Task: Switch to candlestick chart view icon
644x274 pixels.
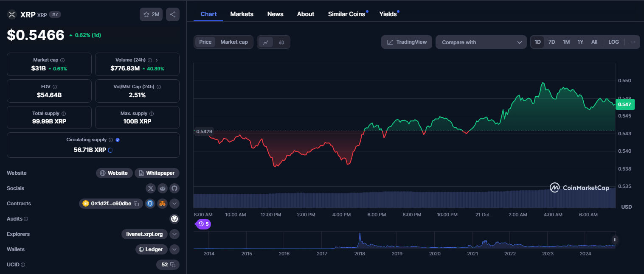Action: tap(281, 42)
